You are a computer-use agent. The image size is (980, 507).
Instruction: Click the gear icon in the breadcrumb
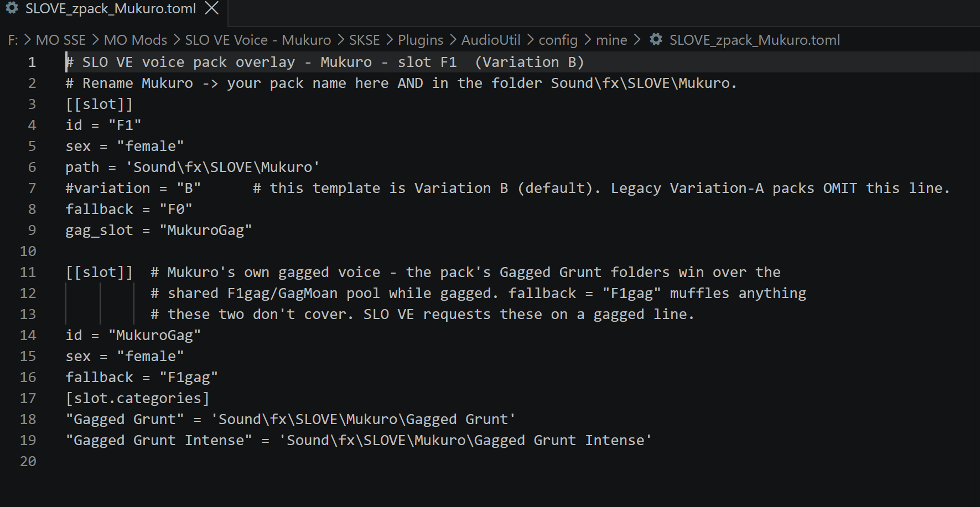tap(656, 39)
